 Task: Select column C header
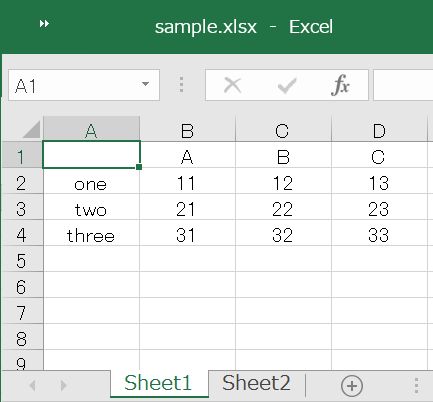[283, 129]
